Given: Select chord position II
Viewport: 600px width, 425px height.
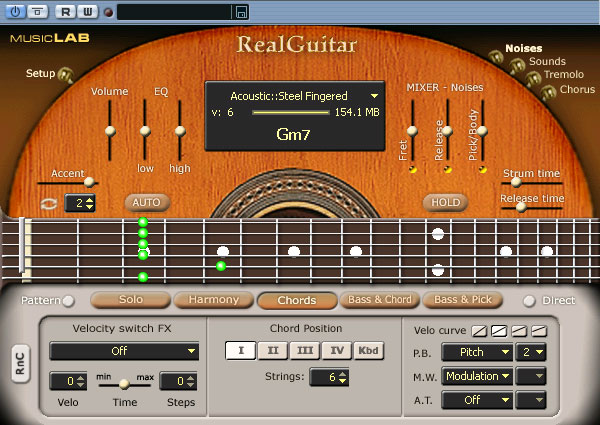Looking at the screenshot, I should [x=273, y=350].
